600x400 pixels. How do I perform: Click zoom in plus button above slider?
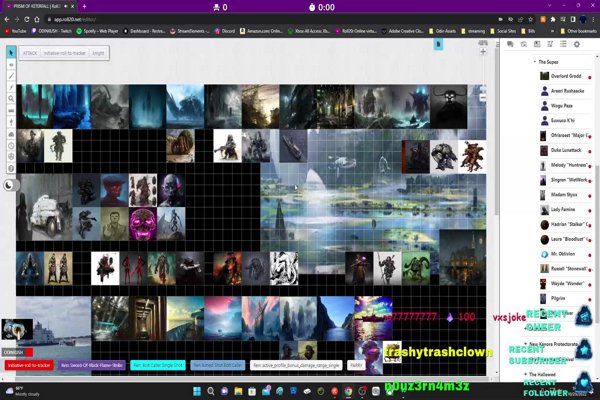483,52
